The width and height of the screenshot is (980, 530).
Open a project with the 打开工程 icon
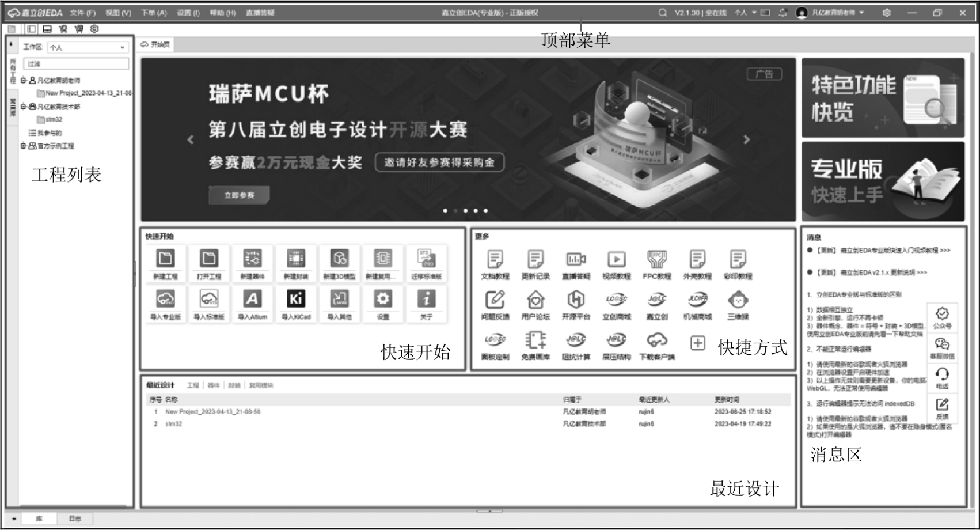click(208, 259)
